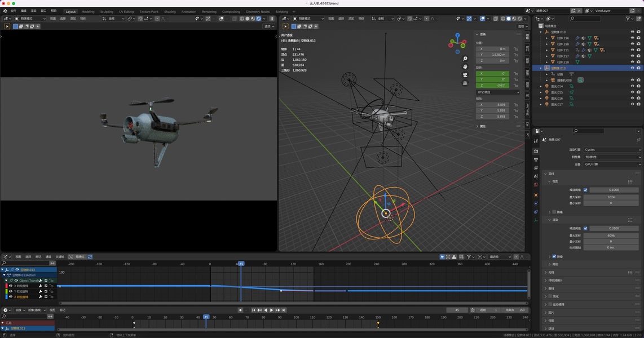The image size is (644, 338).
Task: Click the viewport max samples 1024 field
Action: [x=611, y=197]
